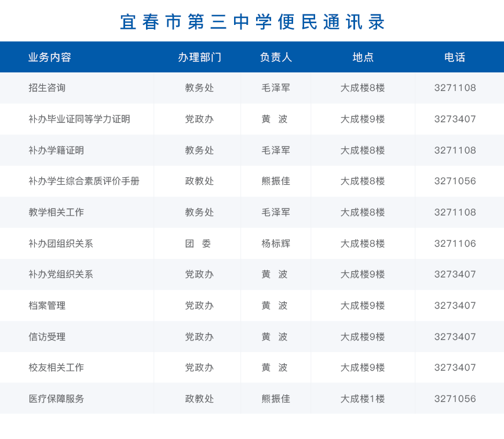Click the 地点 column header

tap(363, 57)
